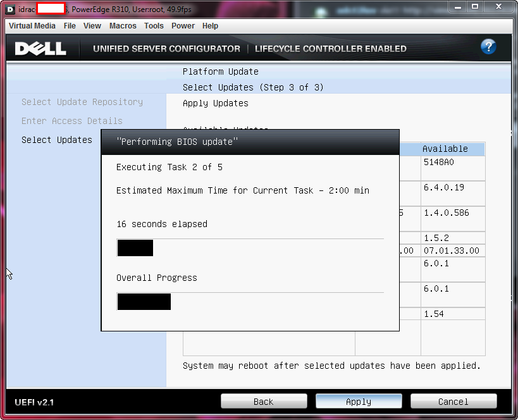Open the View menu
Image resolution: width=518 pixels, height=420 pixels.
92,26
